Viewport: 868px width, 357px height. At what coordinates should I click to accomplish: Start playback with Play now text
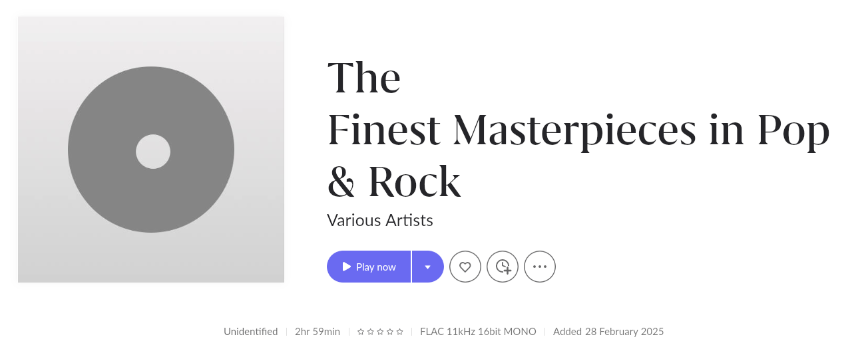376,267
